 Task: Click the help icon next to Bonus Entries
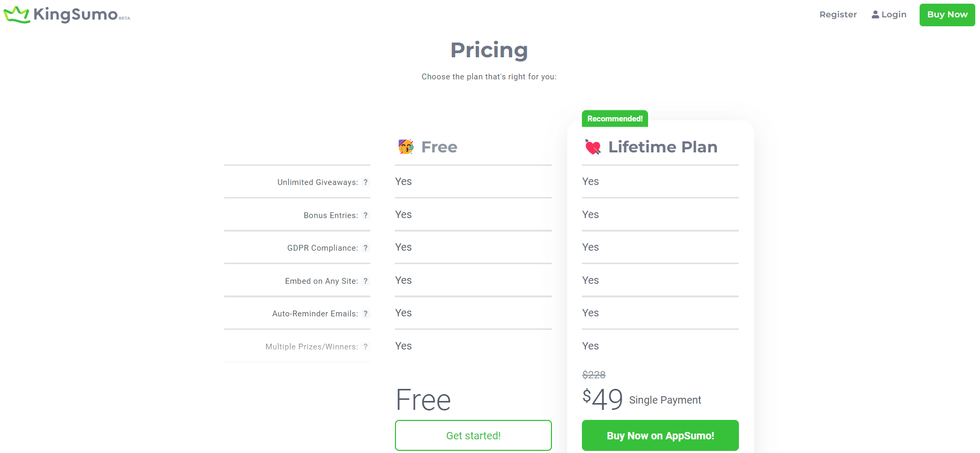point(366,215)
